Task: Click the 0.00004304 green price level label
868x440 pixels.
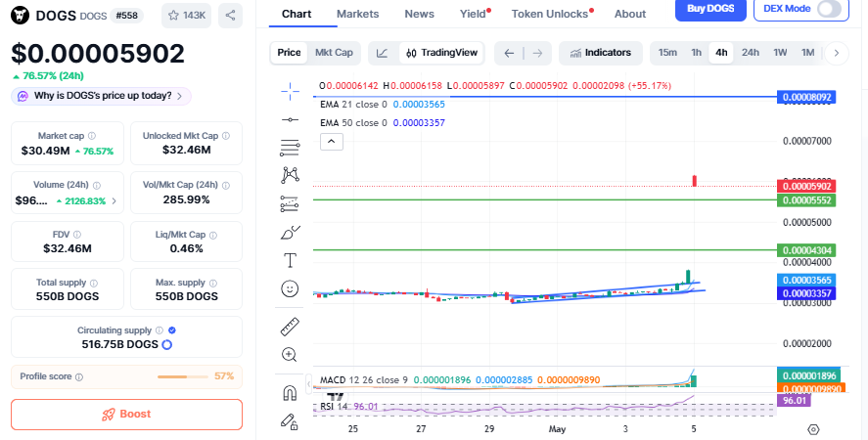Action: pyautogui.click(x=806, y=250)
